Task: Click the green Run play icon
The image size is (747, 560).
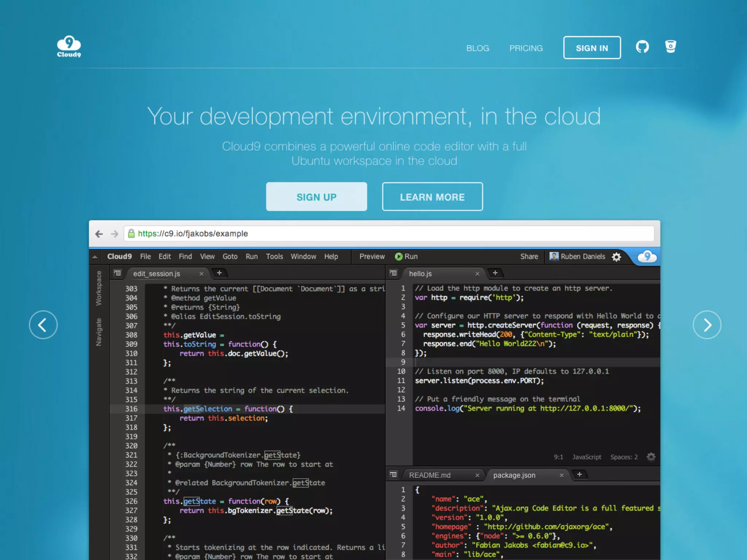Action: pos(399,257)
